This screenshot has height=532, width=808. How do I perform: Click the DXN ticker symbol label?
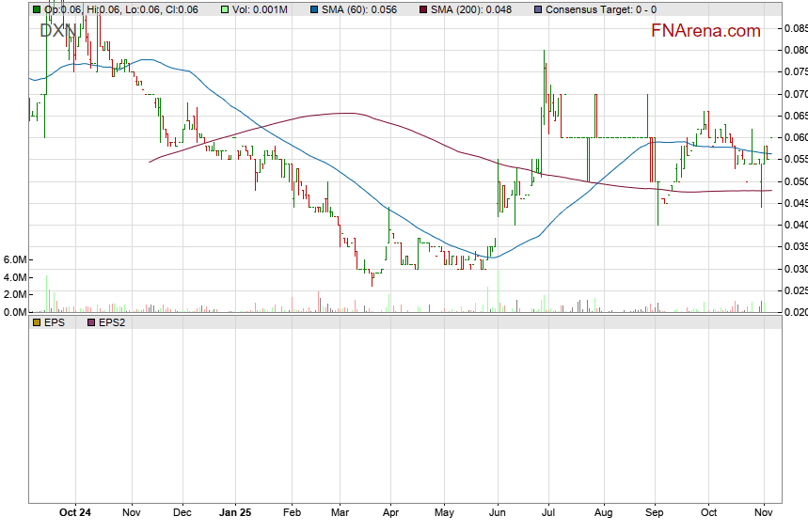click(x=58, y=30)
